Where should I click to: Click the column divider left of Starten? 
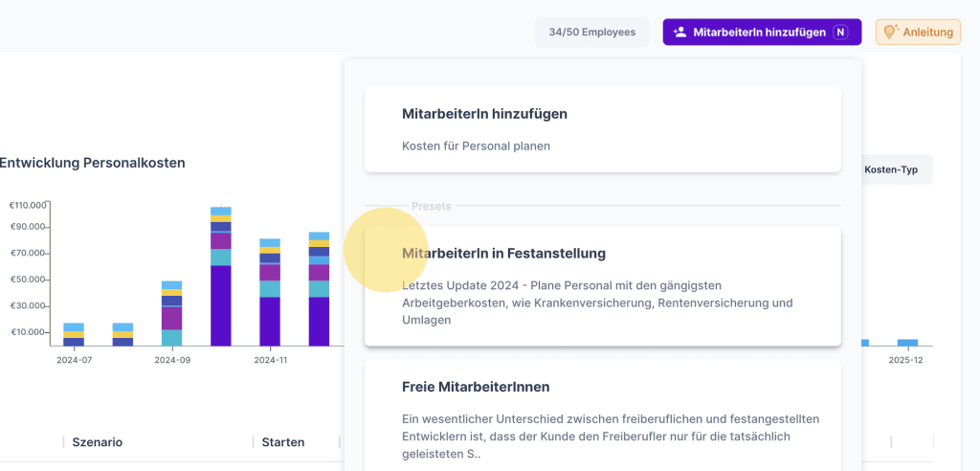[254, 442]
